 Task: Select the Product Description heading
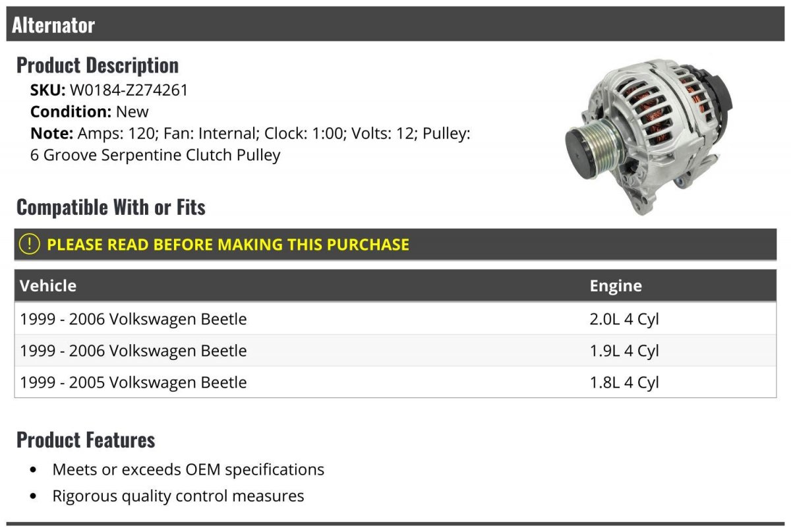[x=98, y=65]
